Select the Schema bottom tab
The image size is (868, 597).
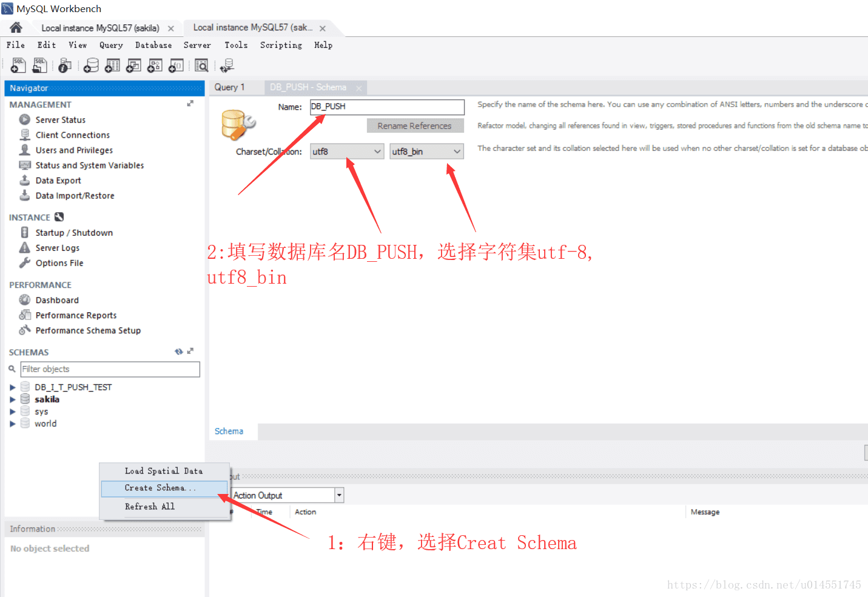(229, 432)
